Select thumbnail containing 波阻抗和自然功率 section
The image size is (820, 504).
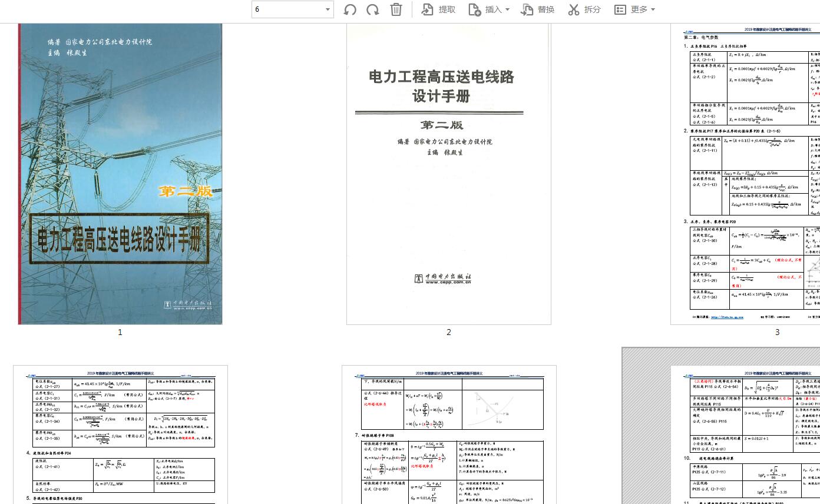coord(120,435)
